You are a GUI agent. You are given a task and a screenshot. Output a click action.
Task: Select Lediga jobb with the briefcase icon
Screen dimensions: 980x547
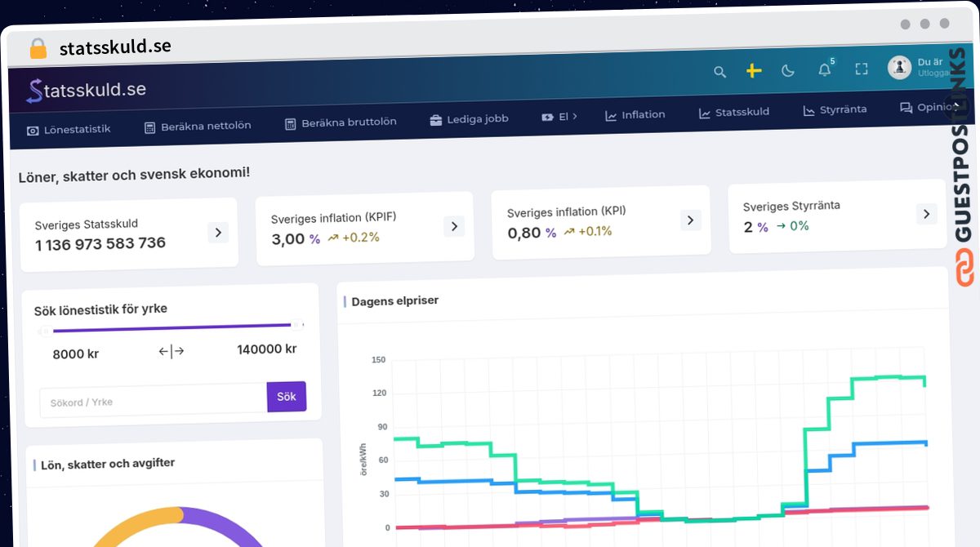tap(469, 118)
